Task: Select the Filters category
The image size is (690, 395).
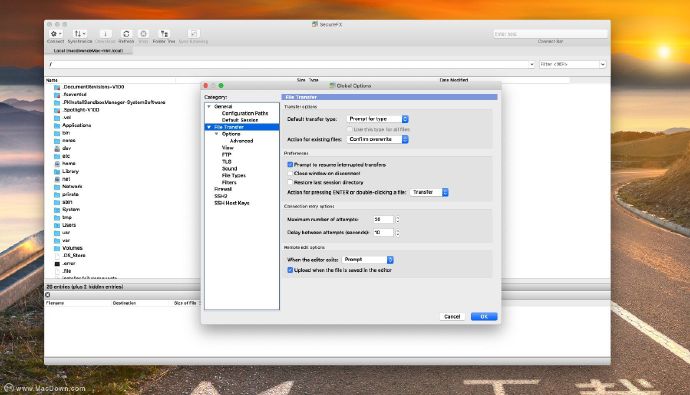Action: 229,182
